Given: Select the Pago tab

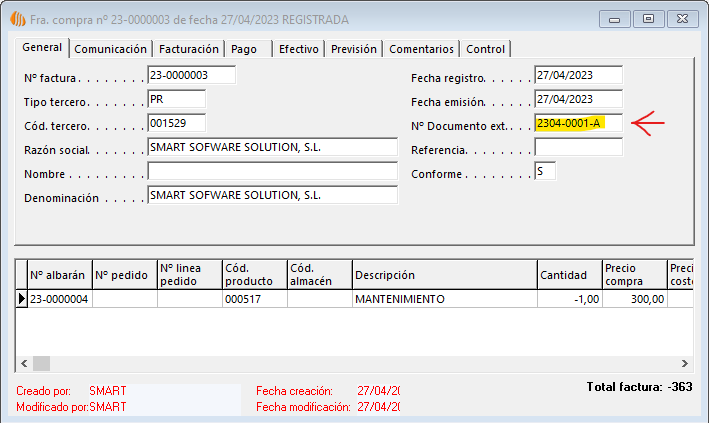Looking at the screenshot, I should (x=244, y=49).
